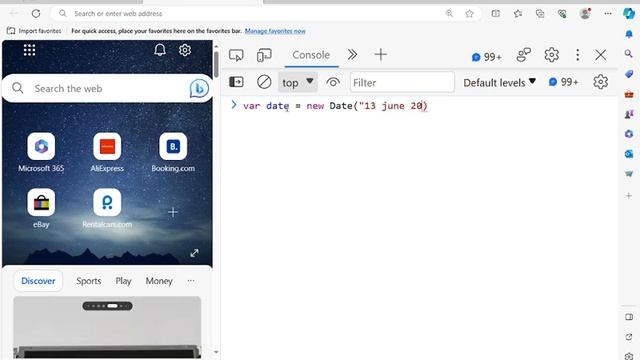Expand background with the arrows icon
Image resolution: width=640 pixels, height=360 pixels.
pyautogui.click(x=194, y=253)
